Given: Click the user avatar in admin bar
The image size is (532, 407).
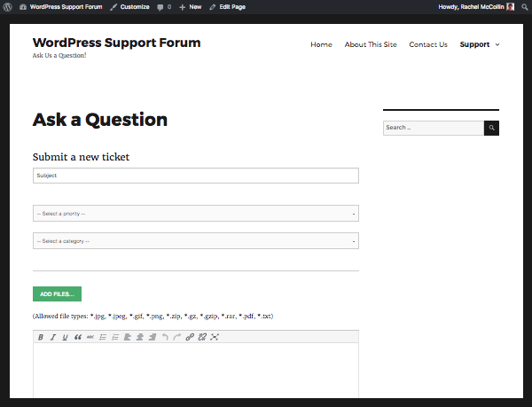Looking at the screenshot, I should (511, 7).
